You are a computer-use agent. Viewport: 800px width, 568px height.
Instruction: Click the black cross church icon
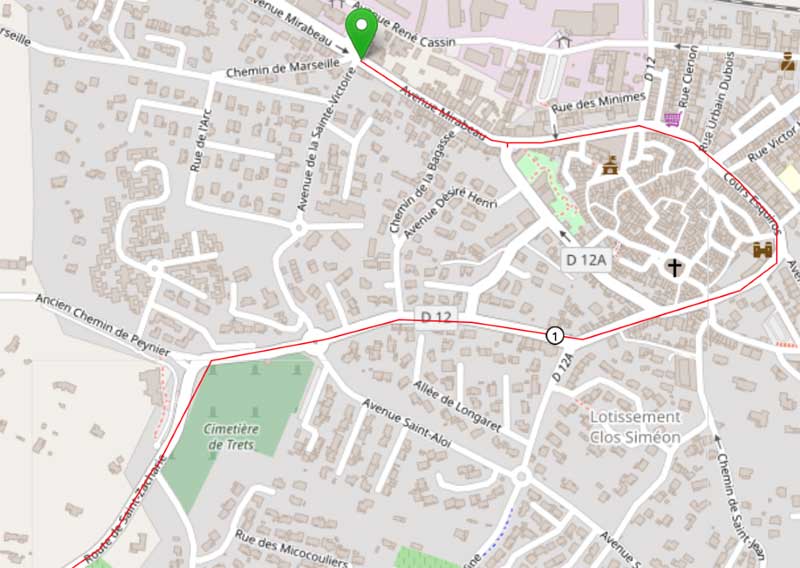(x=674, y=267)
